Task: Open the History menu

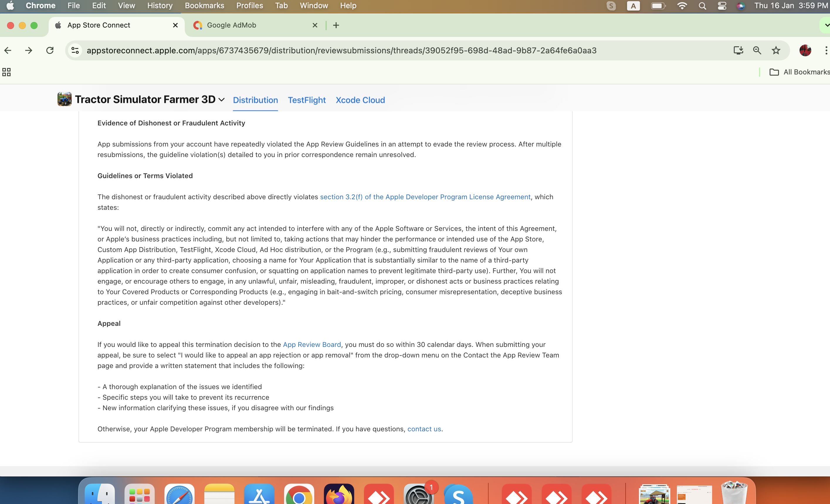Action: (x=160, y=6)
